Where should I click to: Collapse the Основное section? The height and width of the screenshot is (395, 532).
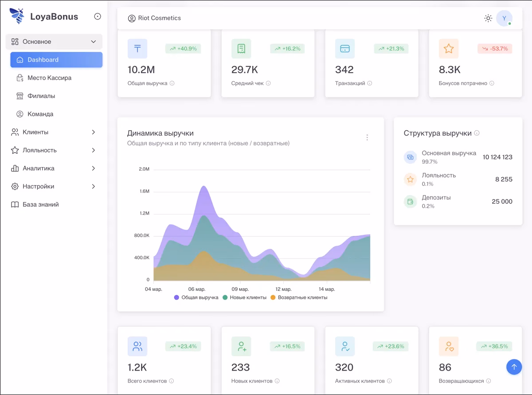54,42
